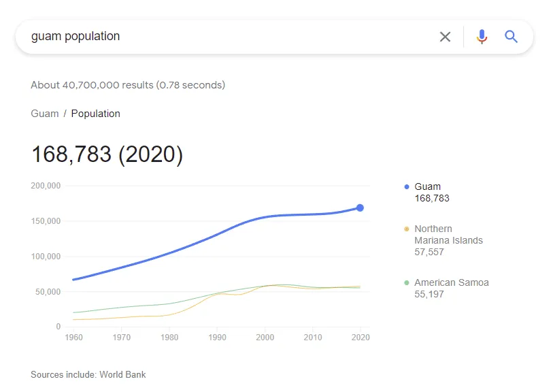Clear the search query with the X icon
This screenshot has height=392, width=551.
pyautogui.click(x=446, y=37)
